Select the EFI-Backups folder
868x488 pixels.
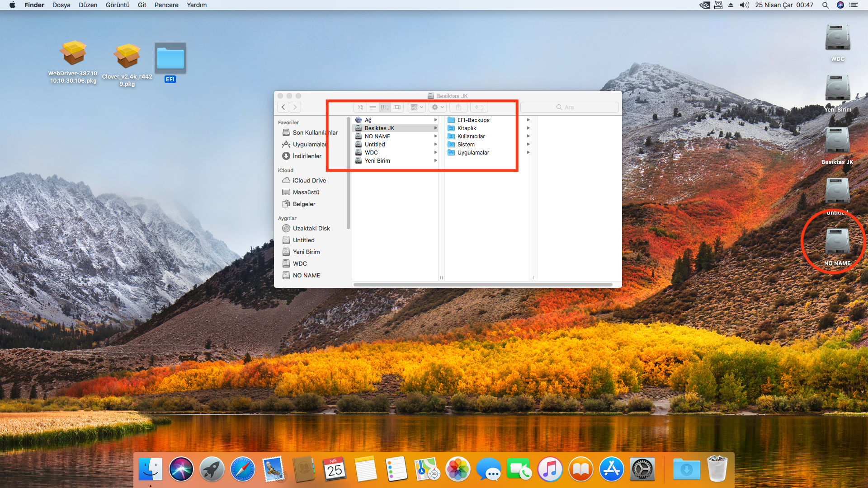click(473, 120)
